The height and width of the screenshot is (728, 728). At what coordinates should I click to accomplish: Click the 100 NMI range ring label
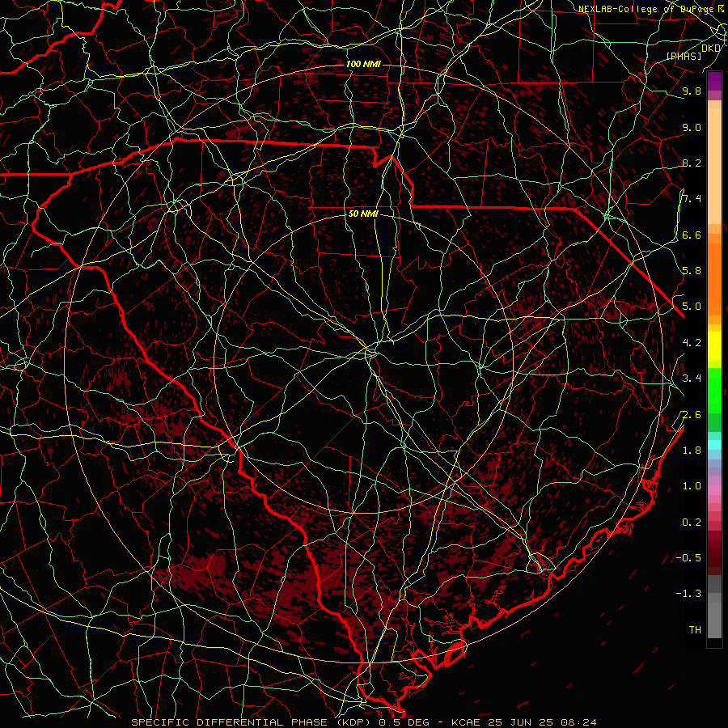point(363,64)
